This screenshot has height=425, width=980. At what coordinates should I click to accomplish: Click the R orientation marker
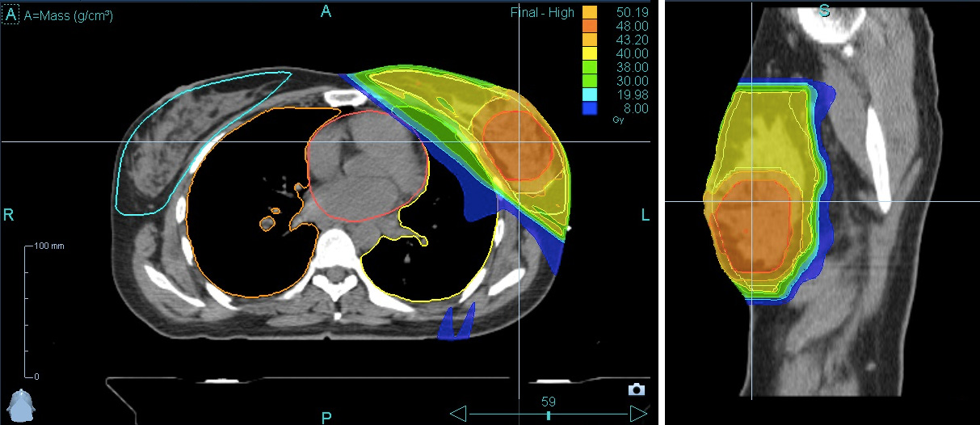click(8, 216)
